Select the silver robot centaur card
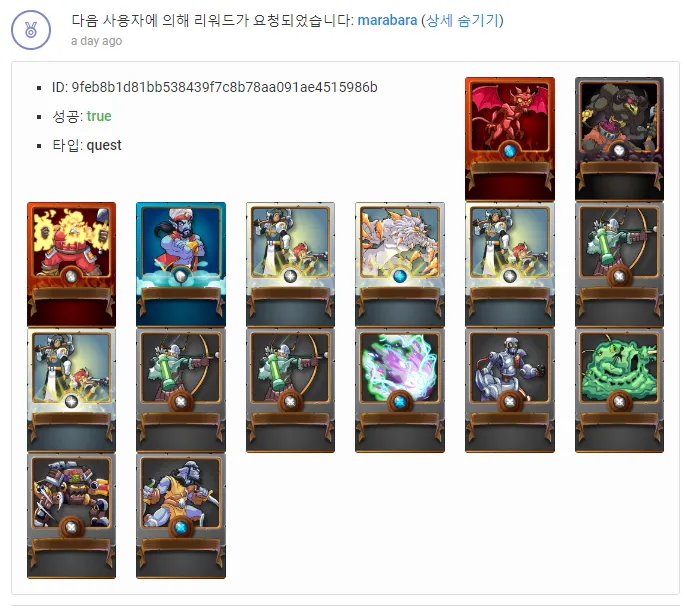 (510, 390)
